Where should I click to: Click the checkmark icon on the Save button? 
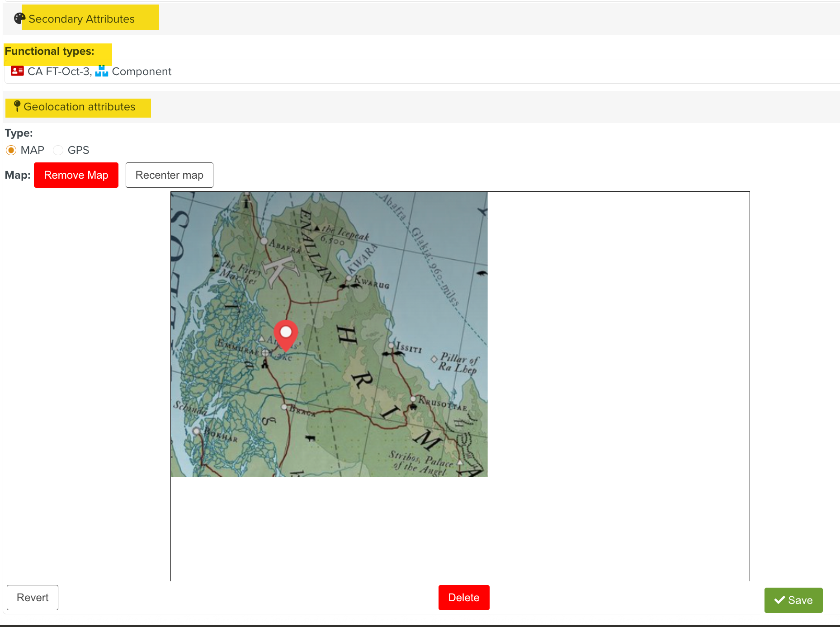[x=779, y=600]
